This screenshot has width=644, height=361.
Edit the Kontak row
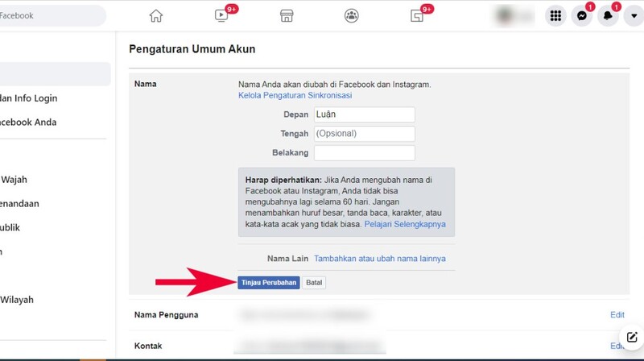pos(617,346)
